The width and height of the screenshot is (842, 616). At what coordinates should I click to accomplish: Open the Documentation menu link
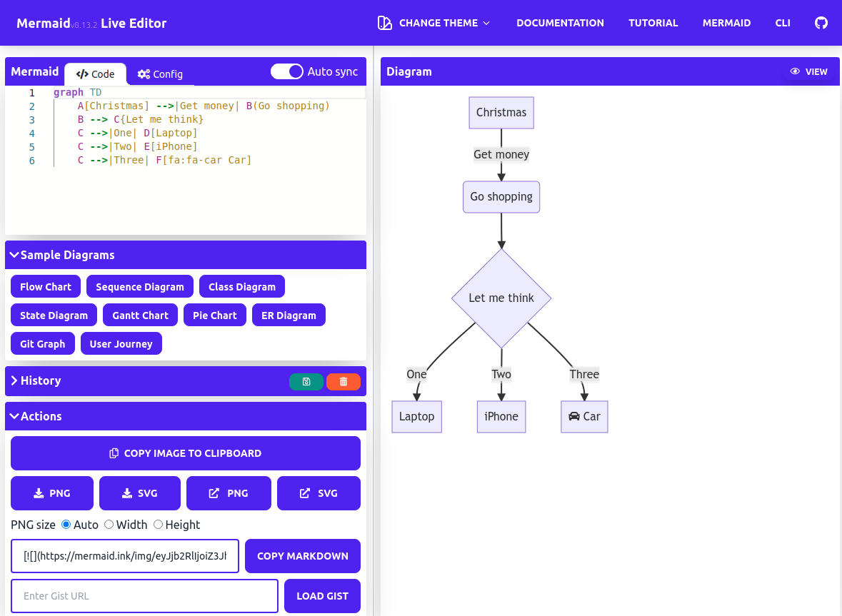click(x=560, y=23)
